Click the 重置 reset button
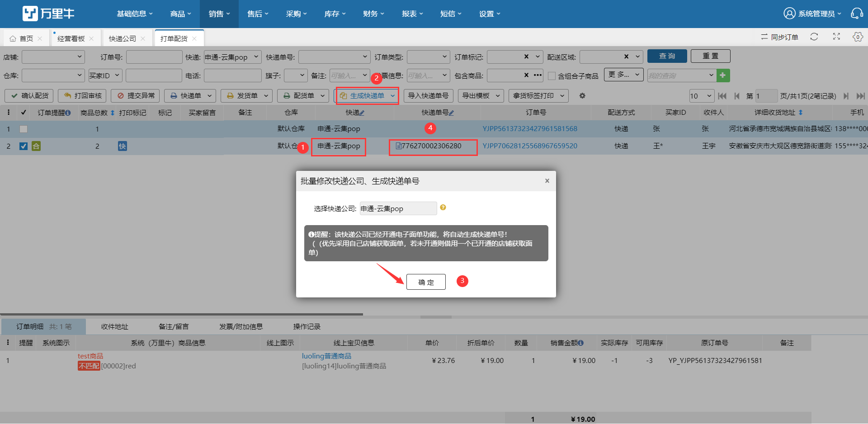This screenshot has width=868, height=424. (711, 56)
